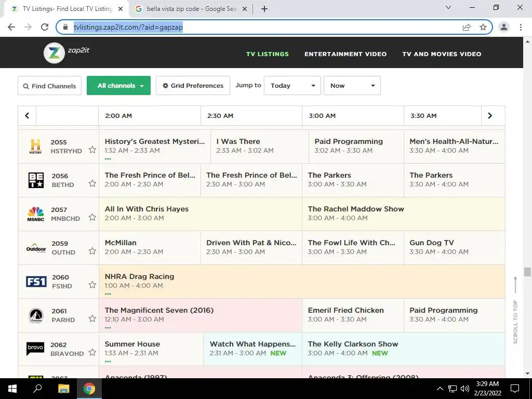Open the History channel logo

36,146
